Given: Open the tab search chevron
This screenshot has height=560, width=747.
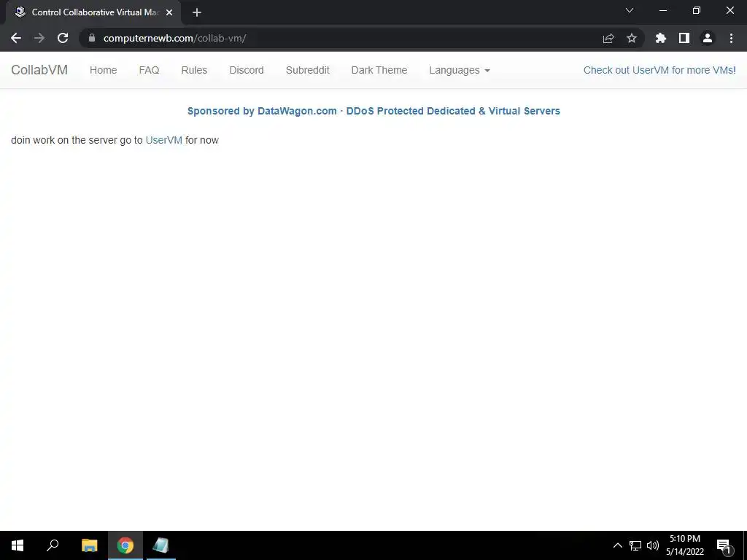Looking at the screenshot, I should coord(630,10).
